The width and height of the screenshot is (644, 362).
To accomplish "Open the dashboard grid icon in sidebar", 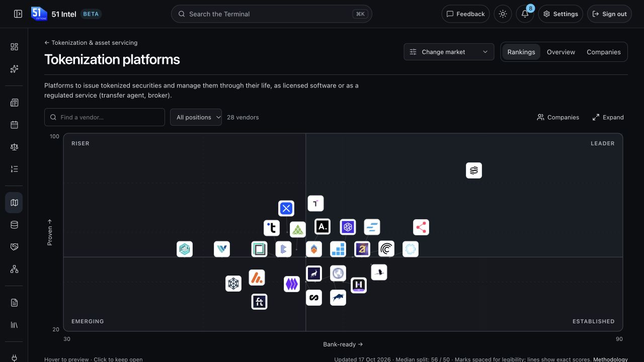I will (x=14, y=47).
